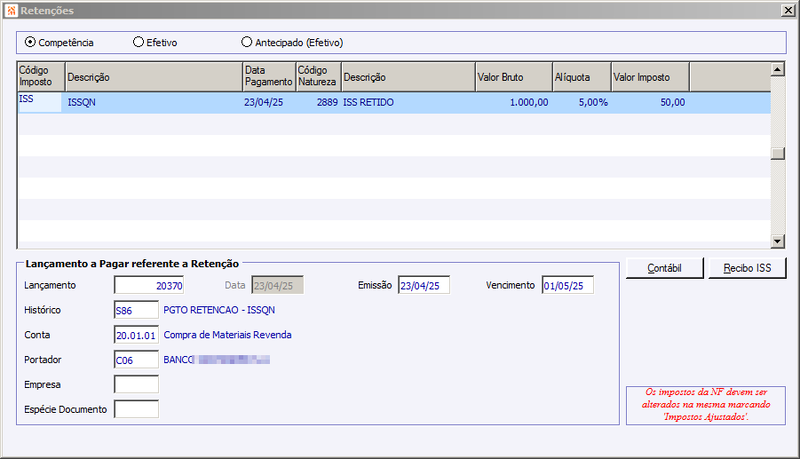Click the disabled Data field 23/04/25
Viewport: 800px width, 459px height.
[278, 285]
